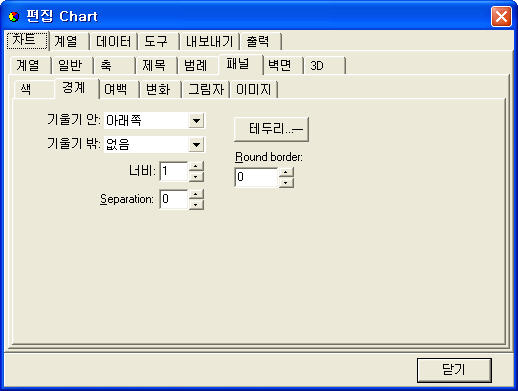Viewport: 518px width, 391px height.
Task: Decrease Separation with the down arrow
Action: click(196, 204)
